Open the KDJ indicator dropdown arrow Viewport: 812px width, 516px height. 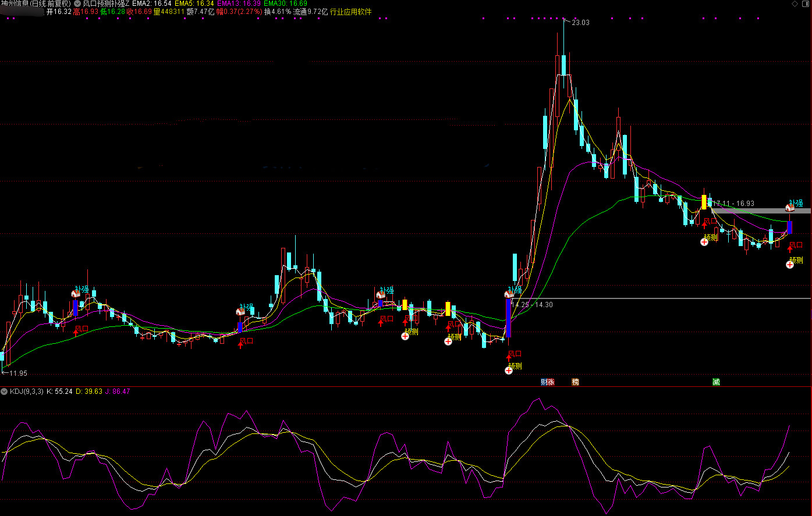[5, 392]
